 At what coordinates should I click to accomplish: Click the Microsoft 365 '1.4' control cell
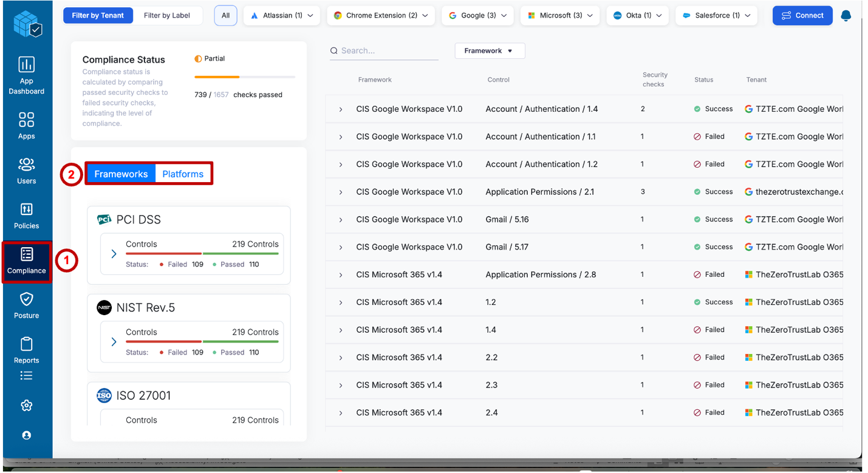coord(491,330)
